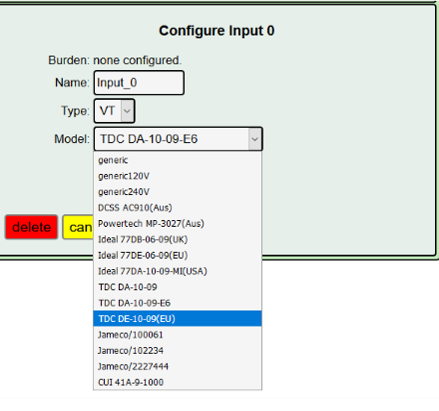
Task: Click the yellow cancel button
Action: (78, 227)
